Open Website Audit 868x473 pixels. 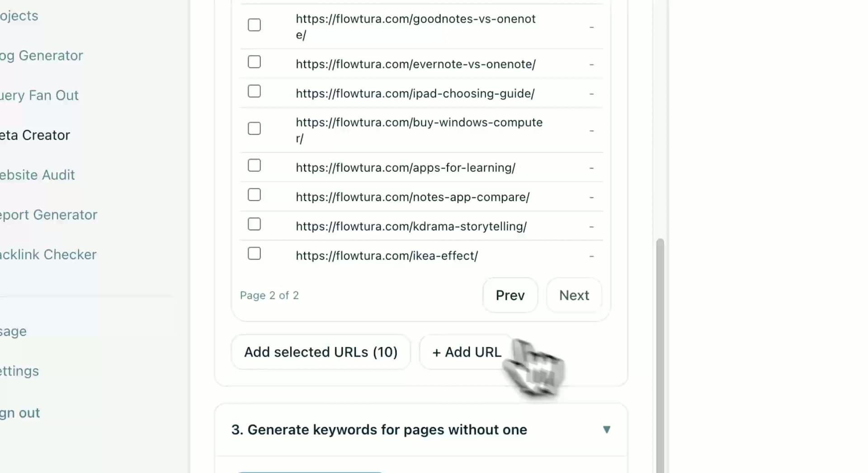[37, 175]
